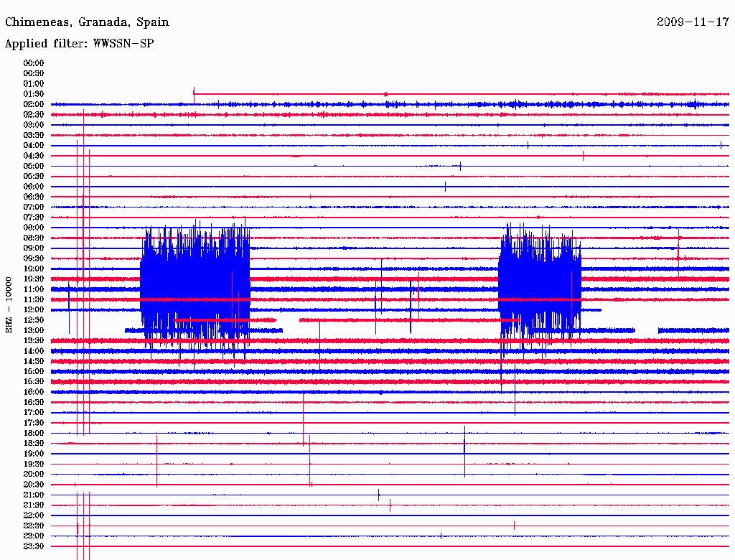Viewport: 735px width, 560px height.
Task: Select the 15:00 time label
Action: click(34, 371)
